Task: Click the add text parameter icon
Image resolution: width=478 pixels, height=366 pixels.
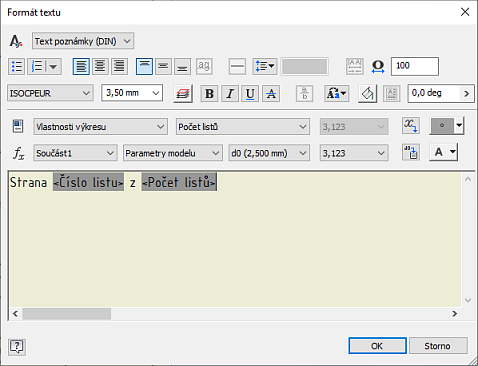Action: click(x=411, y=126)
